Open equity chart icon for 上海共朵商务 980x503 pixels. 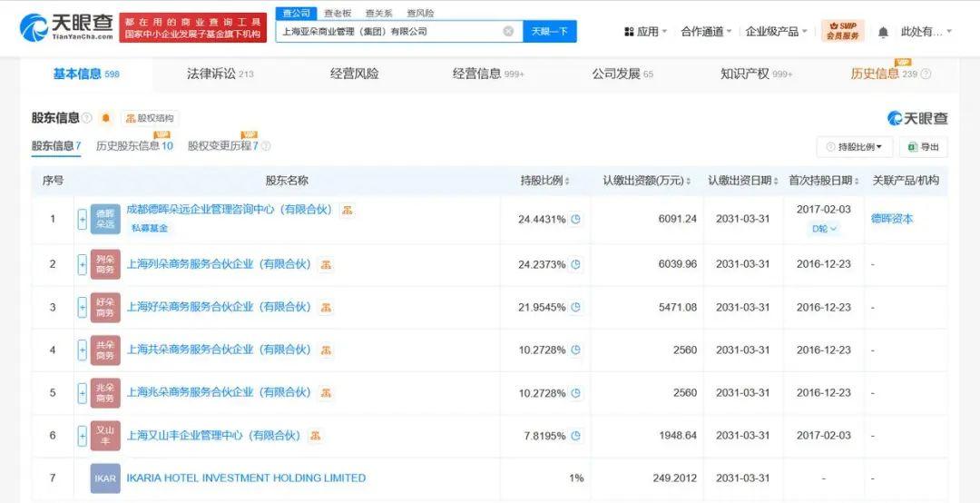pyautogui.click(x=326, y=350)
